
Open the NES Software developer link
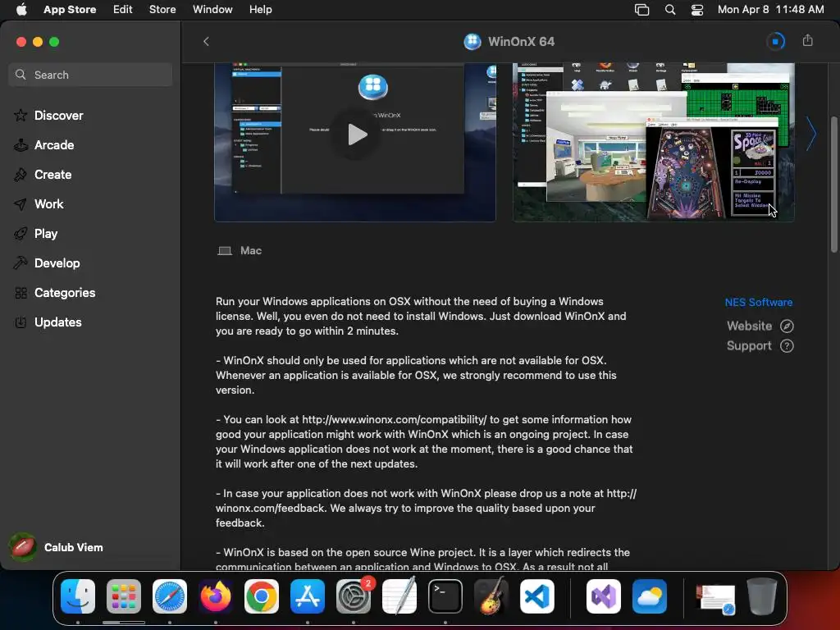point(759,302)
